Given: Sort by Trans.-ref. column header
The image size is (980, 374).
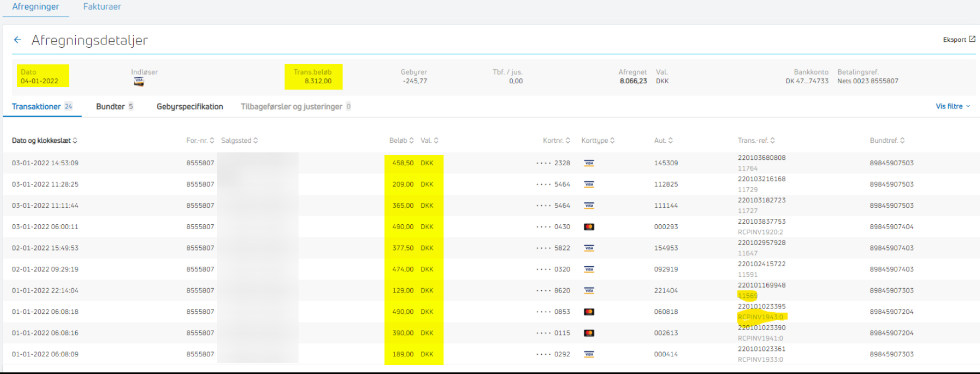Looking at the screenshot, I should point(756,141).
